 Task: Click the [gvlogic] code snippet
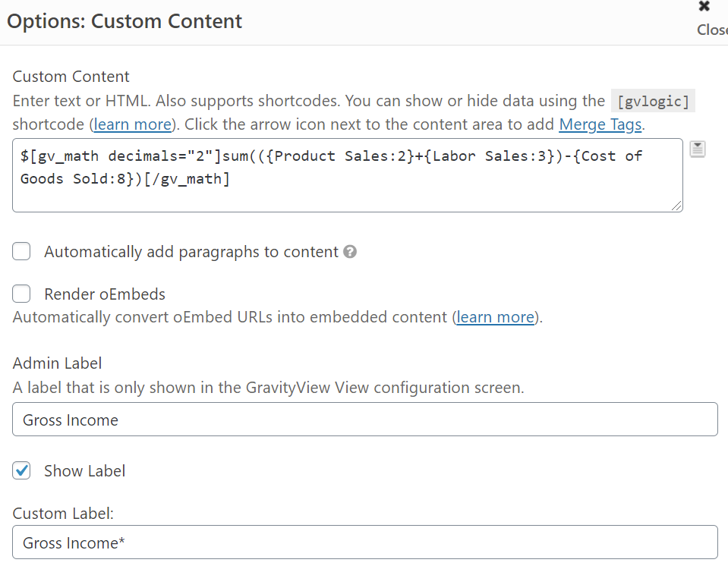click(653, 101)
